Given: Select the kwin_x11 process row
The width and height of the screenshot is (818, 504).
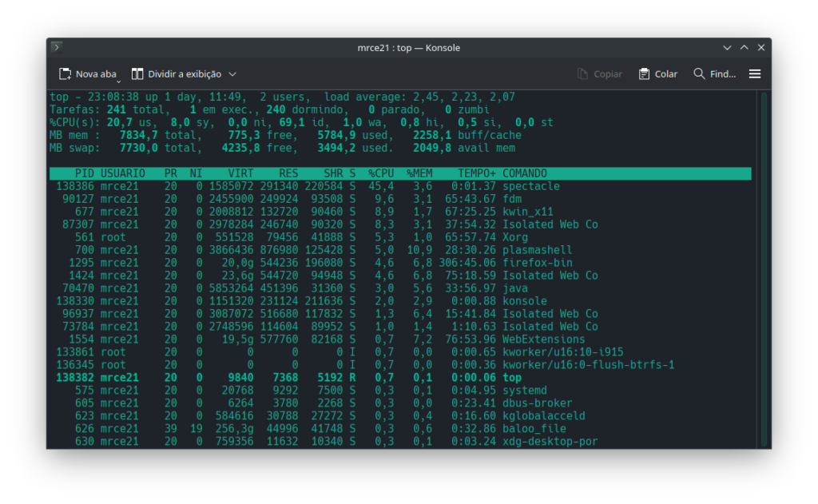Looking at the screenshot, I should tap(400, 212).
